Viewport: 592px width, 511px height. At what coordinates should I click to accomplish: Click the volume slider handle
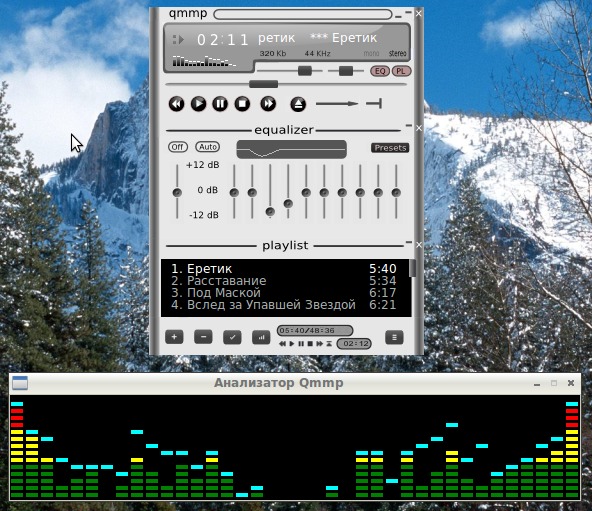[305, 71]
